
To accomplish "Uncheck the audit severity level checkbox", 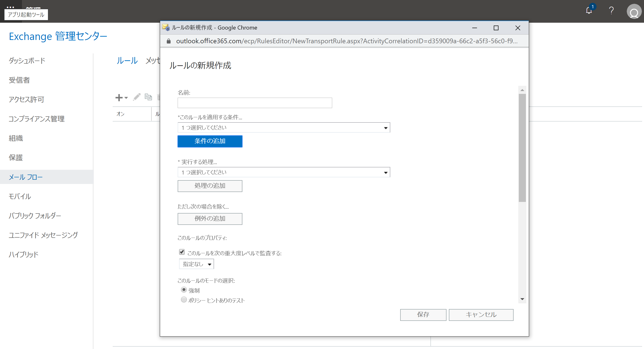I will coord(182,252).
